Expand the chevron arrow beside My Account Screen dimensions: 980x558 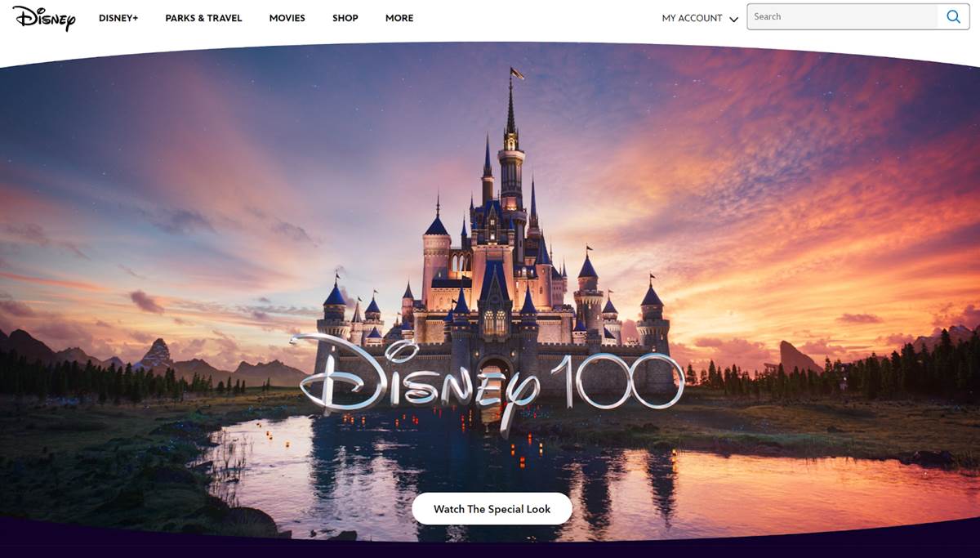click(733, 19)
